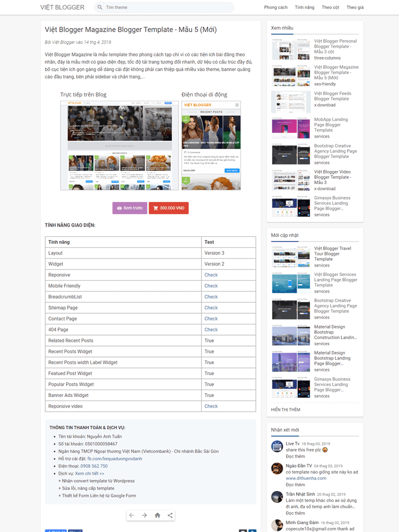The width and height of the screenshot is (399, 532).
Task: Open the Xem chi tiết >> services link
Action: click(89, 474)
